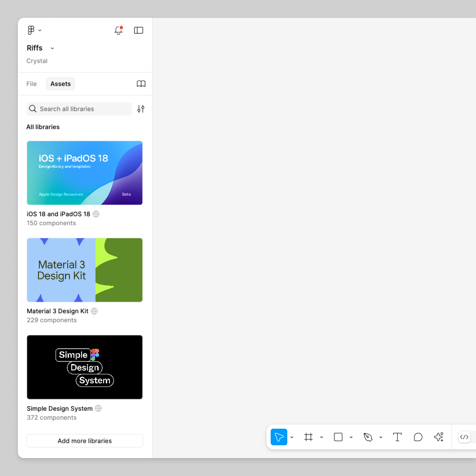Select the Frame tool
Viewport: 476px width, 476px height.
pyautogui.click(x=308, y=437)
